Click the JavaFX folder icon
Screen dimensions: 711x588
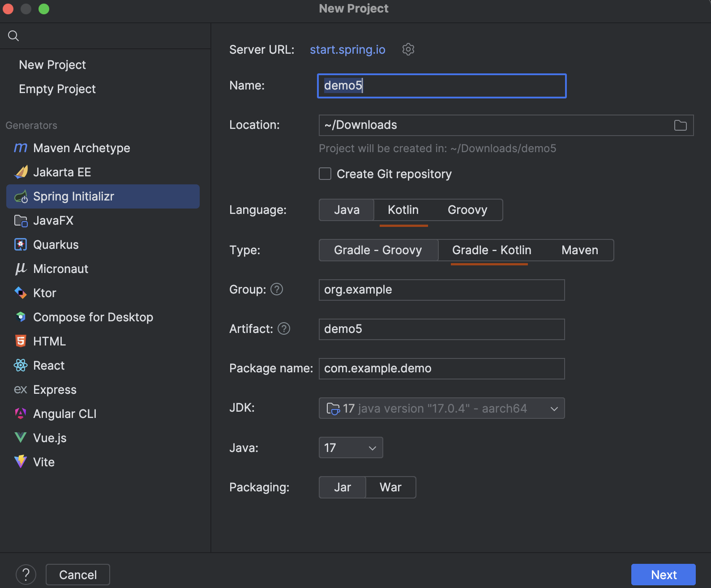click(x=21, y=220)
